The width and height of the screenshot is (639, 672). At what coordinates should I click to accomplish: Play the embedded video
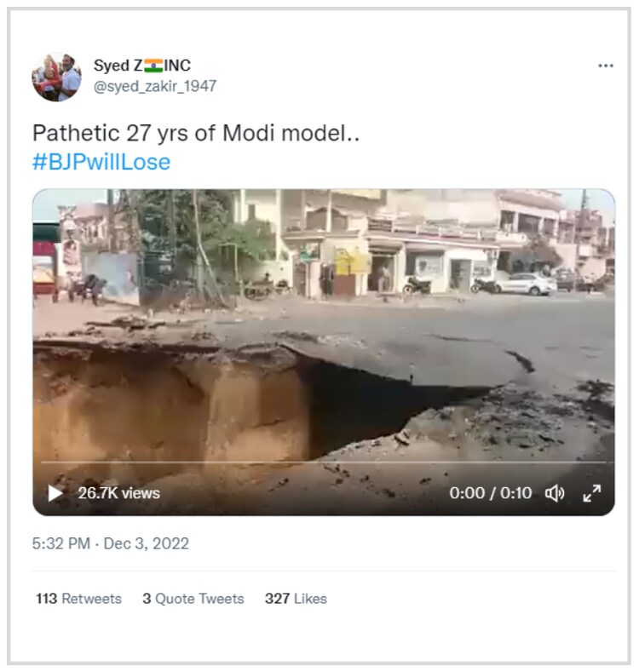coord(55,493)
